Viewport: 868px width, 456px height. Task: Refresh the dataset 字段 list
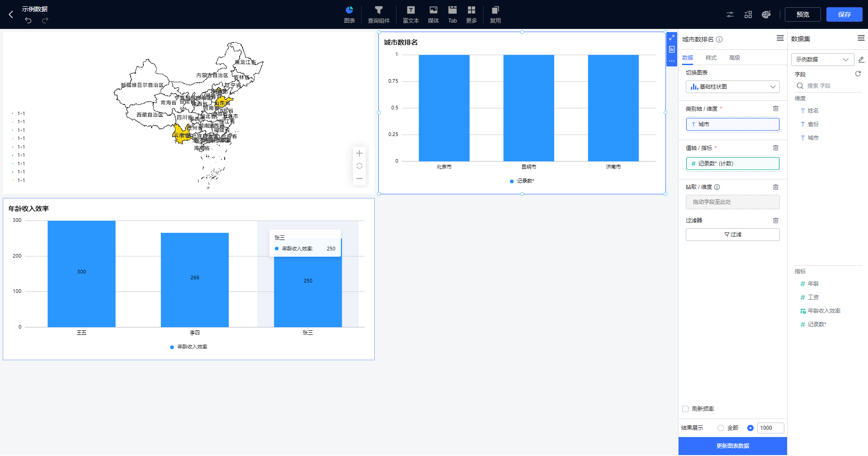pyautogui.click(x=858, y=74)
